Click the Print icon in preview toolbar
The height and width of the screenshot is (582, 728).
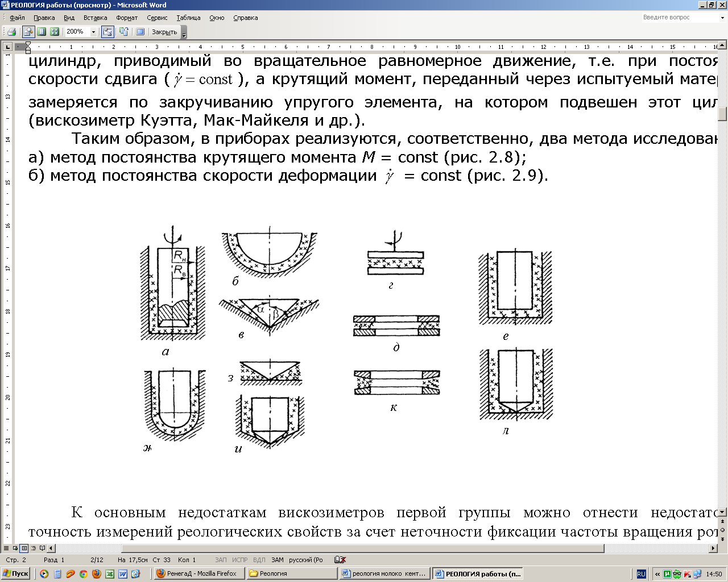pyautogui.click(x=11, y=32)
